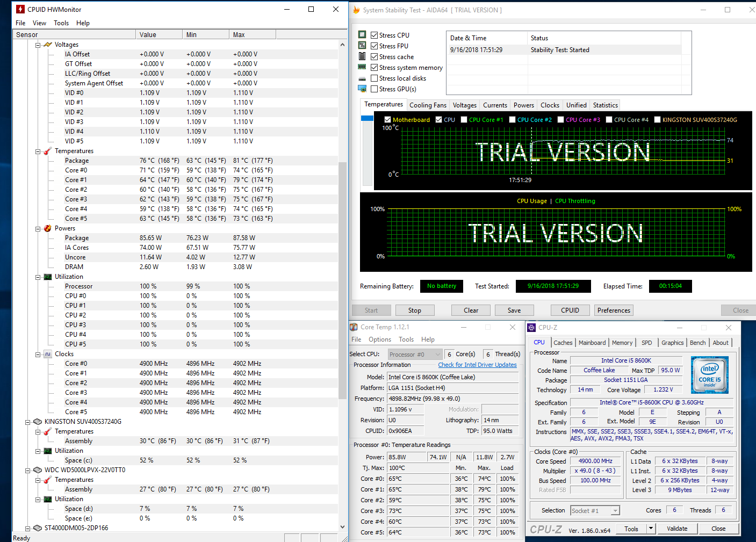This screenshot has width=756, height=542.
Task: Click the CPU-Z chip icon in title bar
Action: click(x=532, y=328)
